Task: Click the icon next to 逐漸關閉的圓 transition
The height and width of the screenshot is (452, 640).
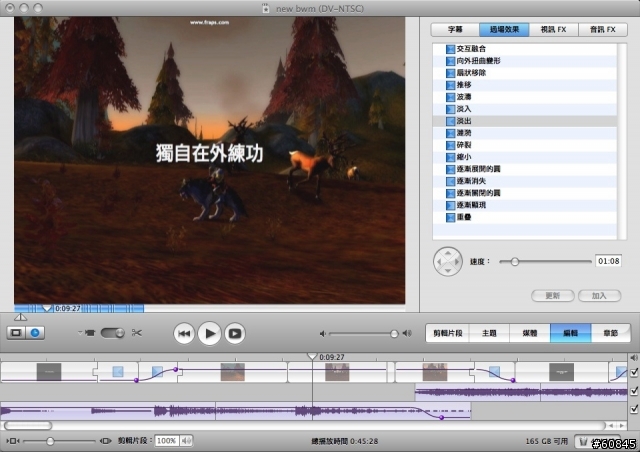Action: pos(450,193)
